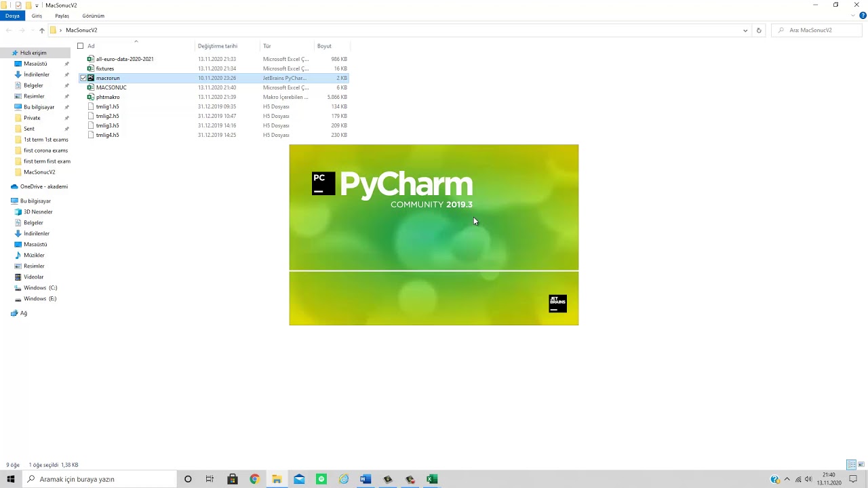The width and height of the screenshot is (868, 488).
Task: Open 'first corona exams' folder
Action: [45, 150]
